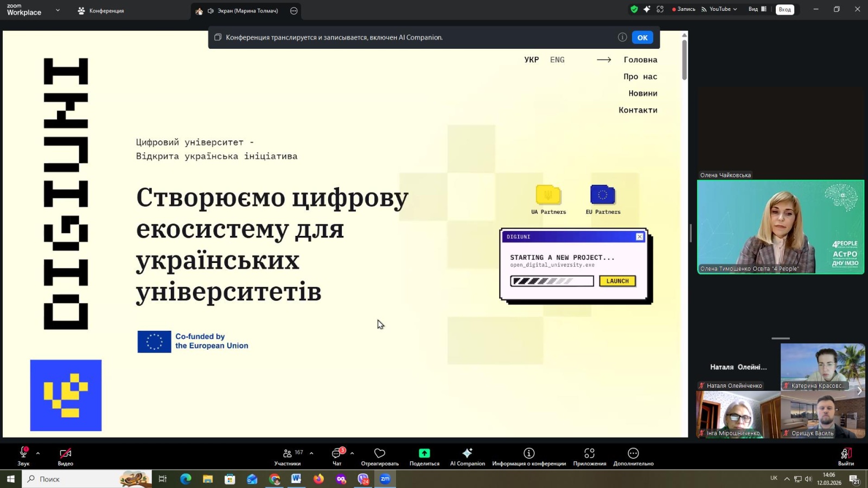Viewport: 868px width, 488px height.
Task: Open the Про нас menu item
Action: pos(640,76)
